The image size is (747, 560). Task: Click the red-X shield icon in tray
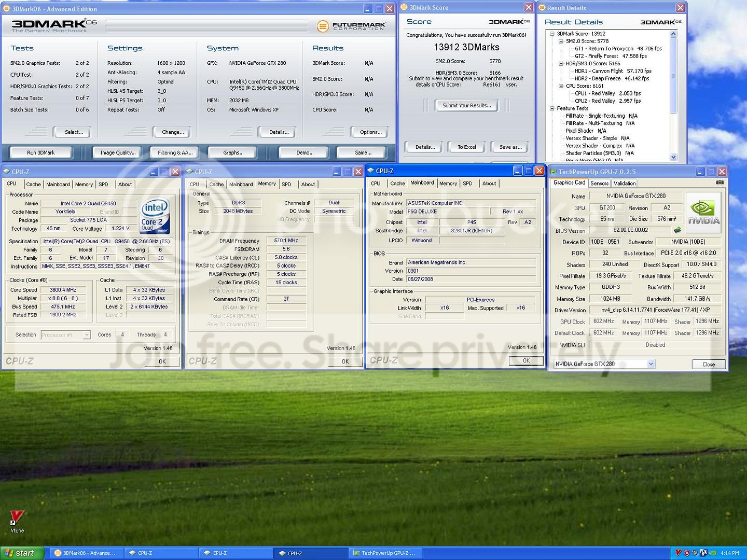click(686, 553)
